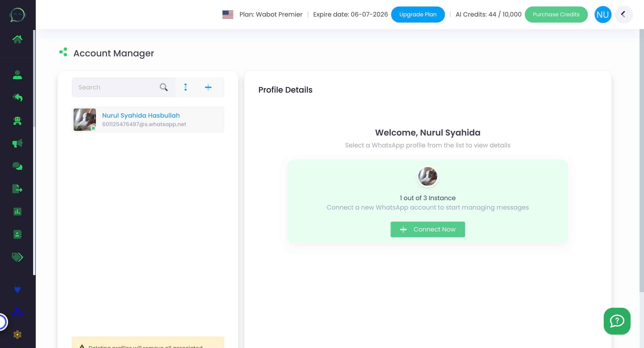
Task: Open the NU user avatar menu
Action: [602, 15]
